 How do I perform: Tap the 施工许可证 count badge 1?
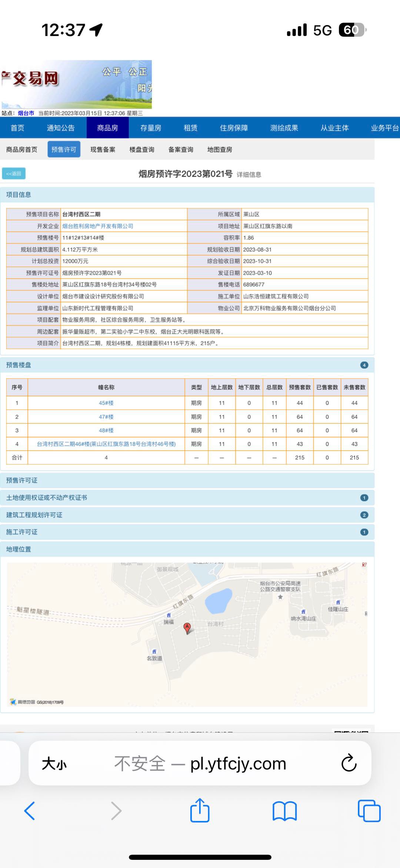364,532
